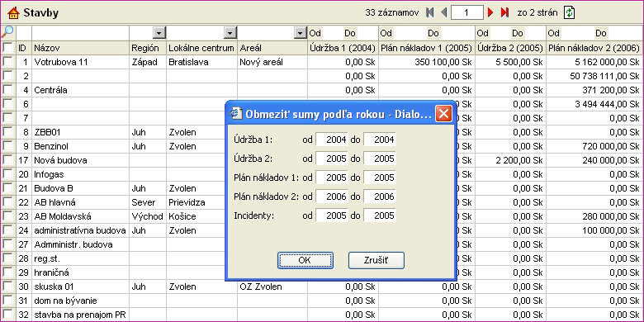Click the magnifier filter icon
This screenshot has height=322, width=644.
[x=7, y=31]
